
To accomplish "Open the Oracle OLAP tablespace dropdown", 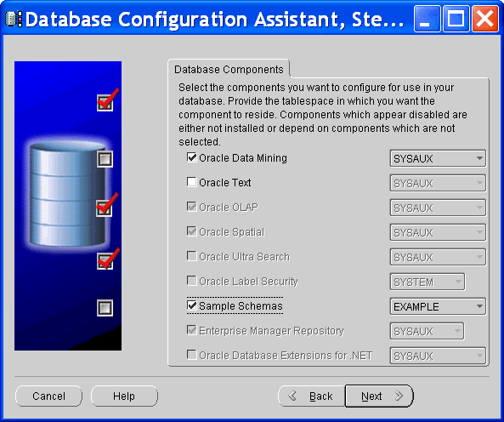I will 438,208.
